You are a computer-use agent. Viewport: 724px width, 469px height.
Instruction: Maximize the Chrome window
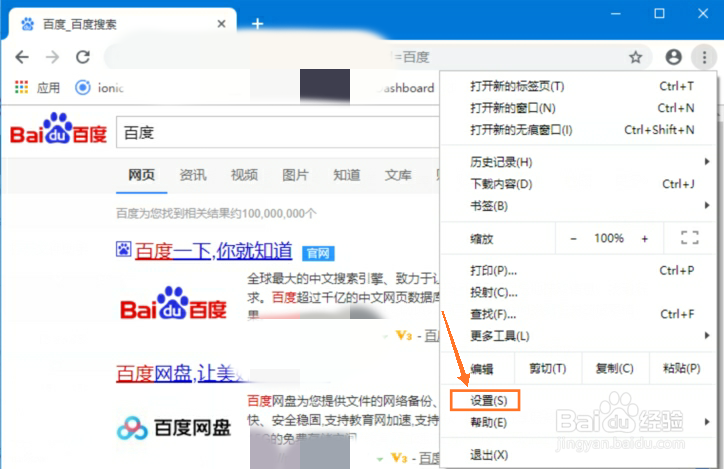click(659, 14)
